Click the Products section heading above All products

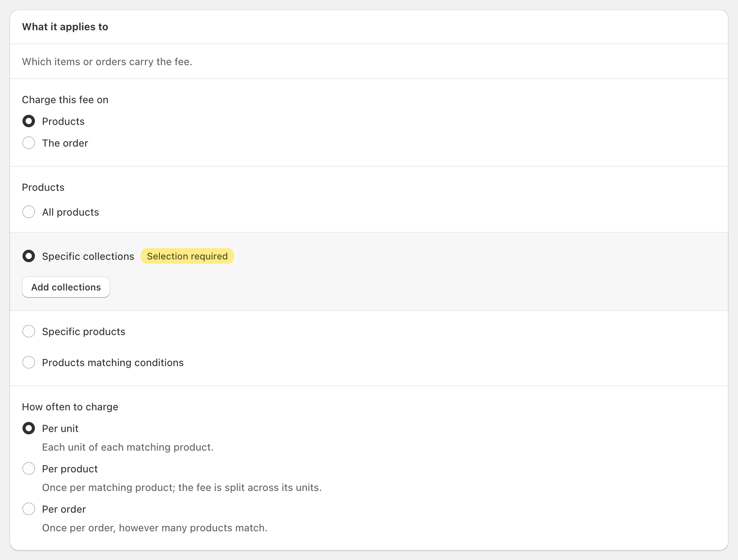[43, 187]
